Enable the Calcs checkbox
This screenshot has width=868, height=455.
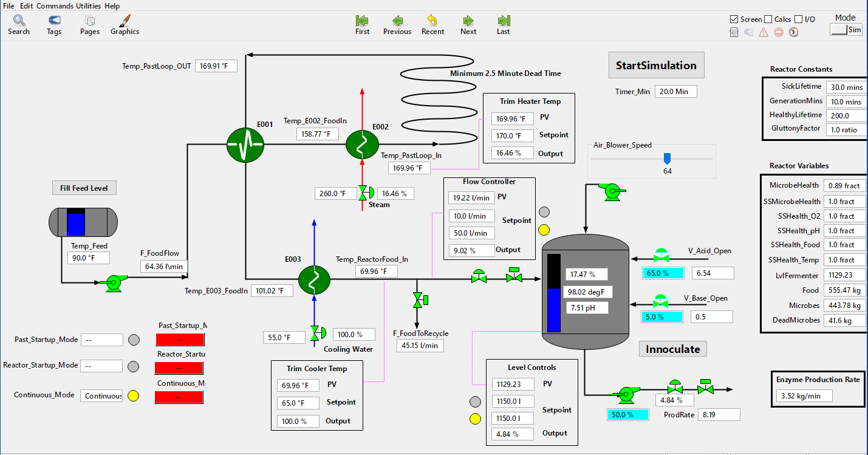click(768, 19)
